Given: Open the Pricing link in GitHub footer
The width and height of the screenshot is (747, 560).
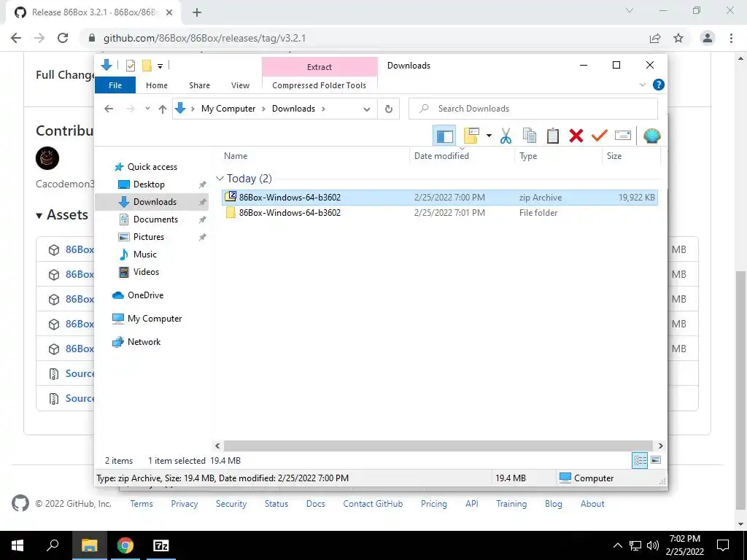Looking at the screenshot, I should (433, 504).
